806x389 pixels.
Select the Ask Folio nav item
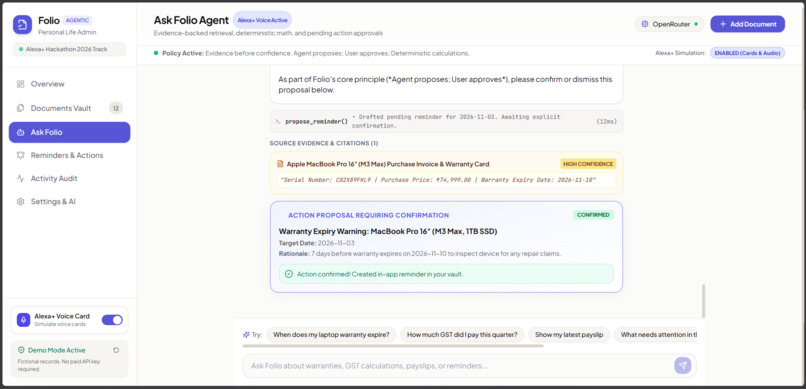click(69, 132)
